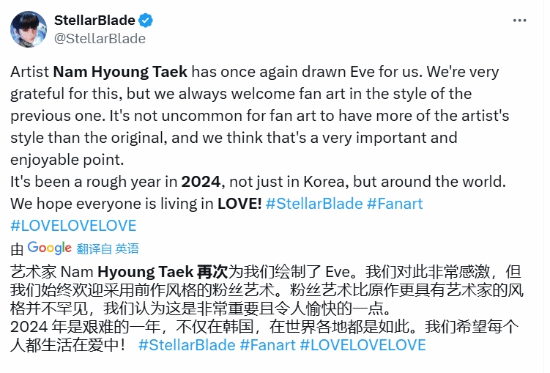
Task: Click the blue verified badge
Action: click(x=146, y=20)
